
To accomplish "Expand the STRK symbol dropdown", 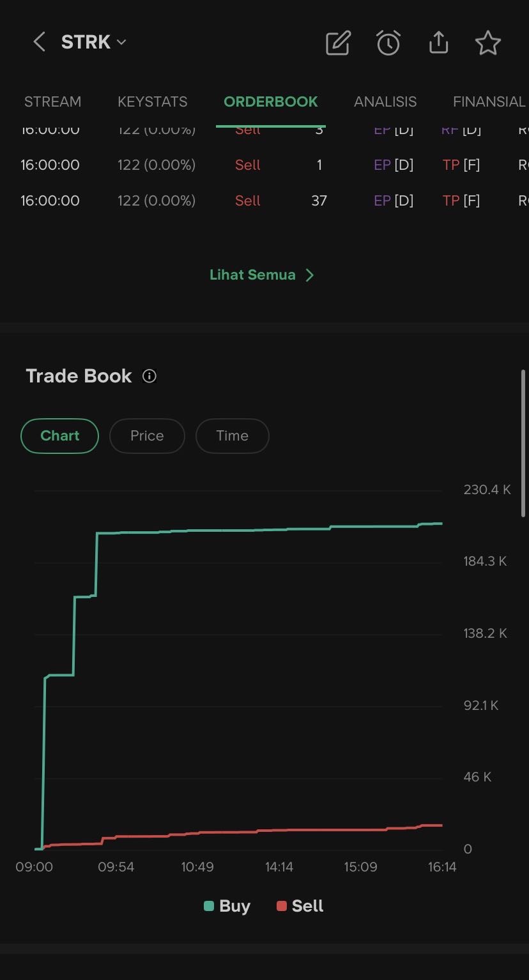I will 121,42.
